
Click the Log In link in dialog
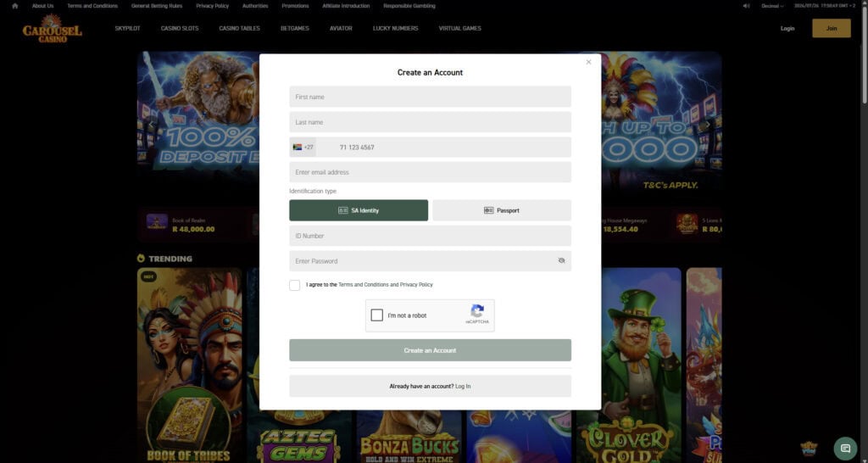pyautogui.click(x=463, y=386)
